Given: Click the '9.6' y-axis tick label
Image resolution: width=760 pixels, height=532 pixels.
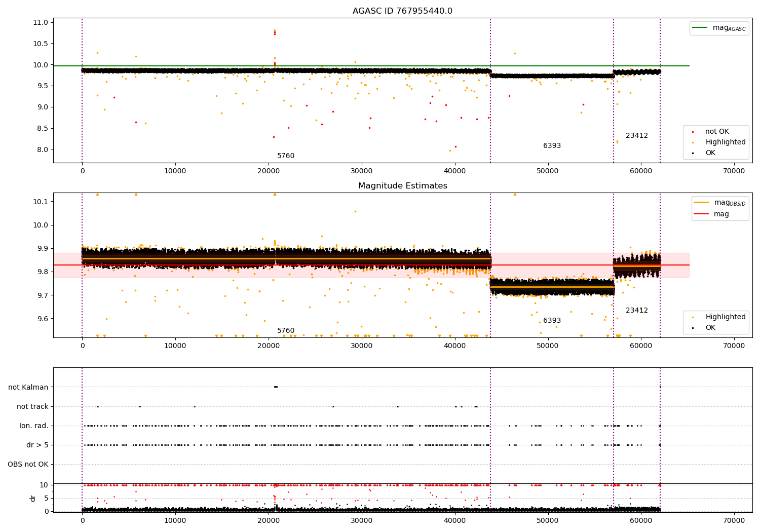Looking at the screenshot, I should pos(42,319).
